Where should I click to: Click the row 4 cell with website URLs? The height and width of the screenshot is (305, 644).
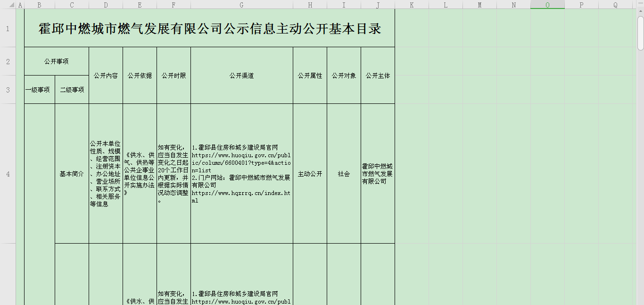click(241, 174)
